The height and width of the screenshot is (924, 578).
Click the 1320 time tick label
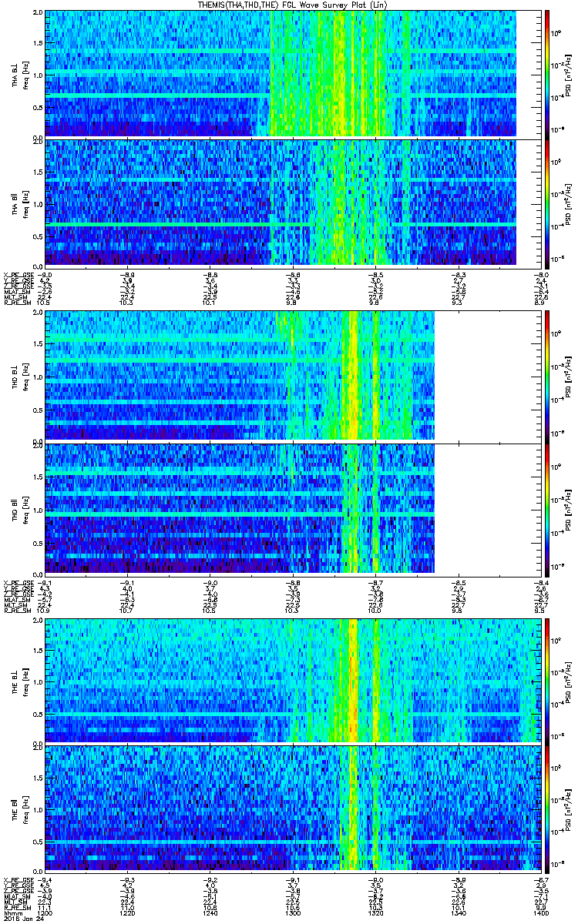pyautogui.click(x=375, y=913)
